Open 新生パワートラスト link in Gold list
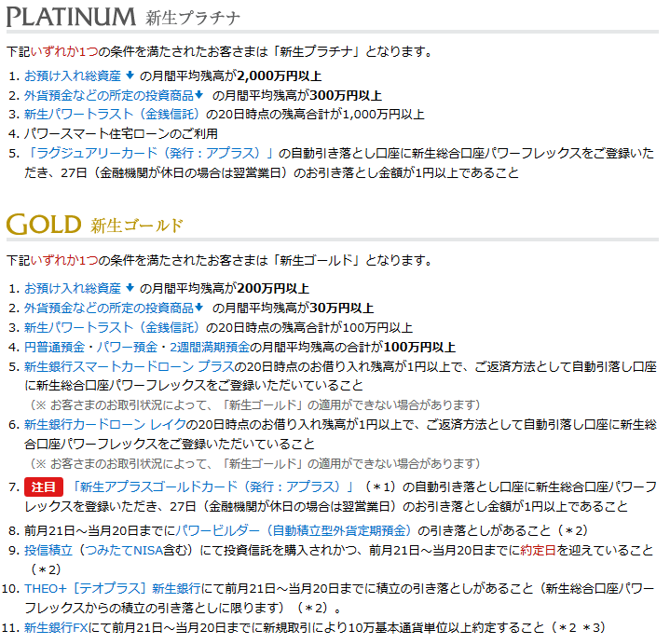Image resolution: width=670 pixels, height=644 pixels. point(112,327)
